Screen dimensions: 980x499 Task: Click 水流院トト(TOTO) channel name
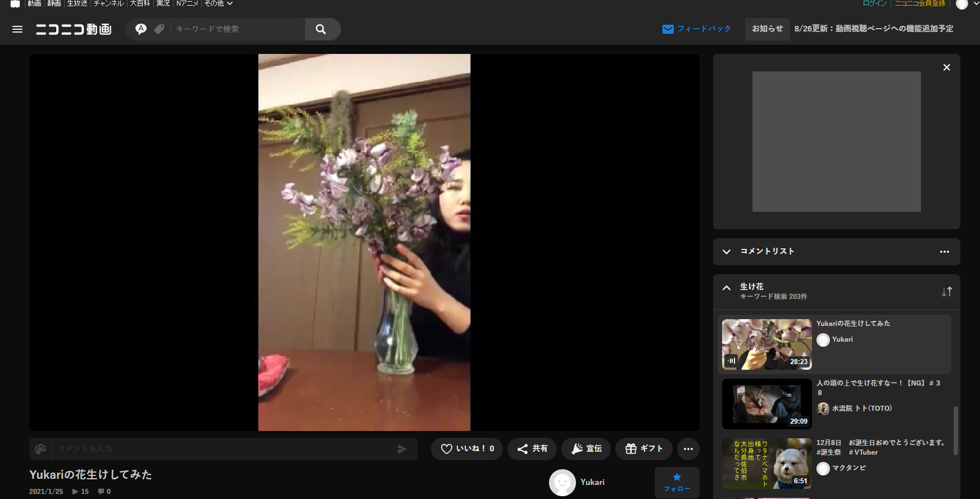(862, 409)
